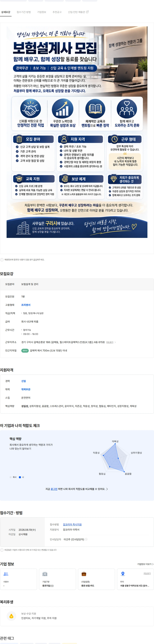154x644 pixels.
Task: Click the graduation cap icon beside 교육 지원
Action: click(x=19, y=179)
